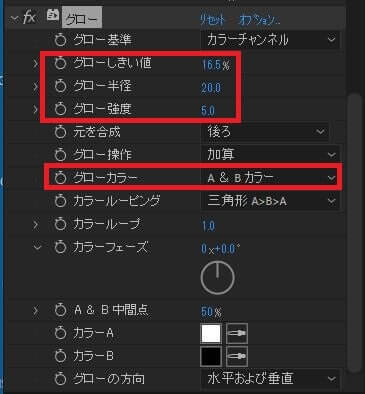Toggle the fx switch for the グロー effect
This screenshot has height=394, width=365.
click(29, 17)
